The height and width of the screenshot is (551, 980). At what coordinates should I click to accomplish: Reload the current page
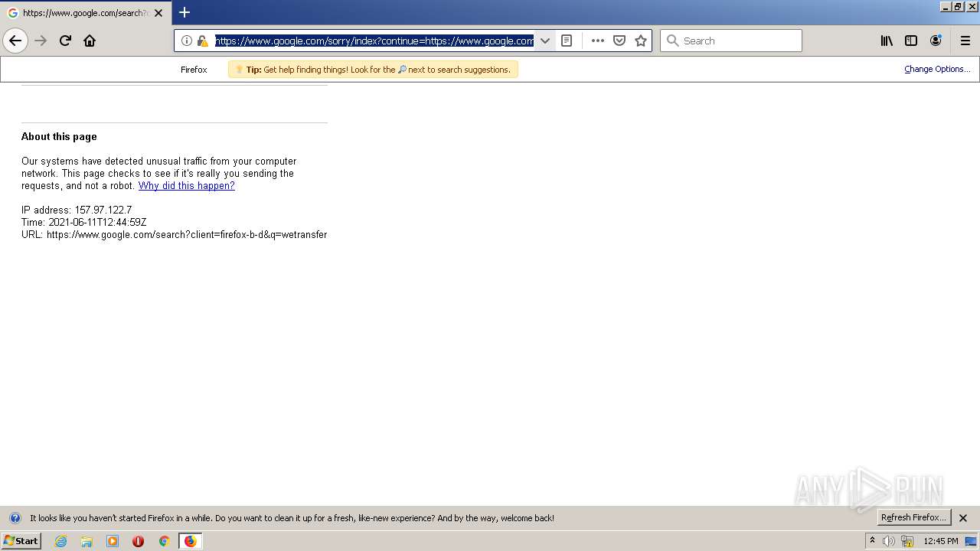pyautogui.click(x=66, y=41)
